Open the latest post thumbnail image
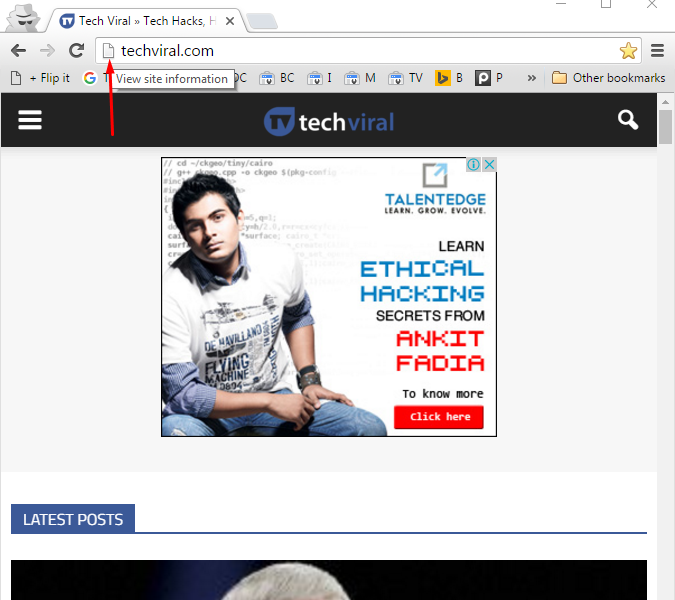This screenshot has height=600, width=675. click(329, 580)
